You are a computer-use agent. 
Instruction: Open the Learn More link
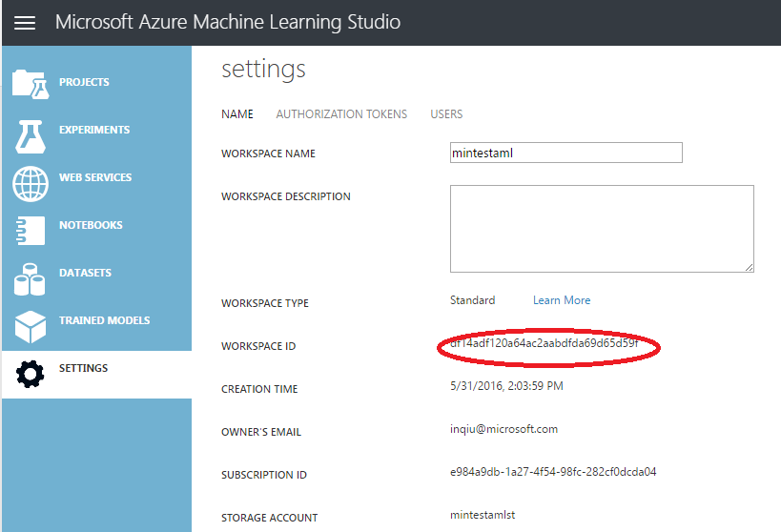pyautogui.click(x=562, y=300)
